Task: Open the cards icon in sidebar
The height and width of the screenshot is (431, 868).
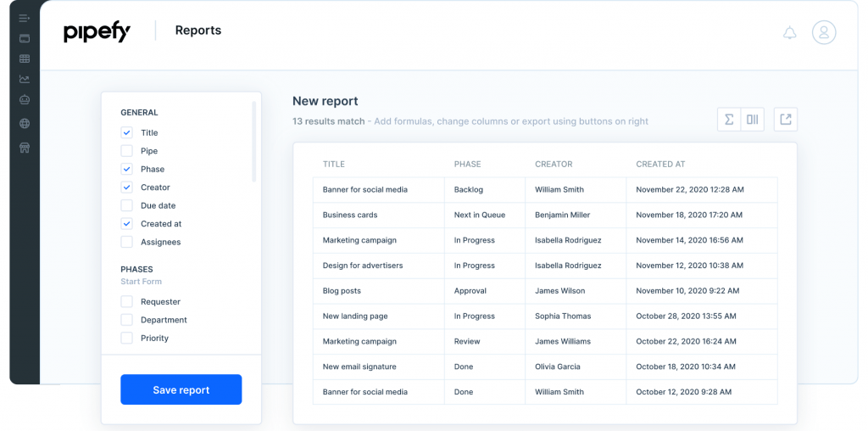Action: coord(25,38)
